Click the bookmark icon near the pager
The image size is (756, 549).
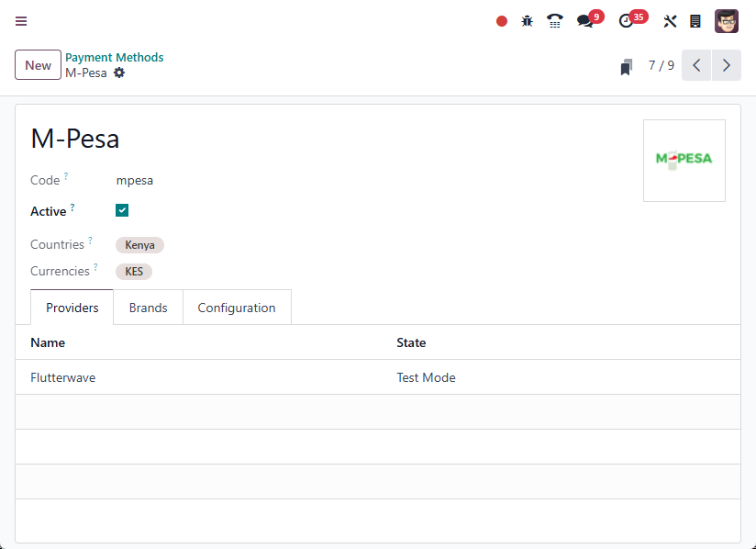[627, 67]
